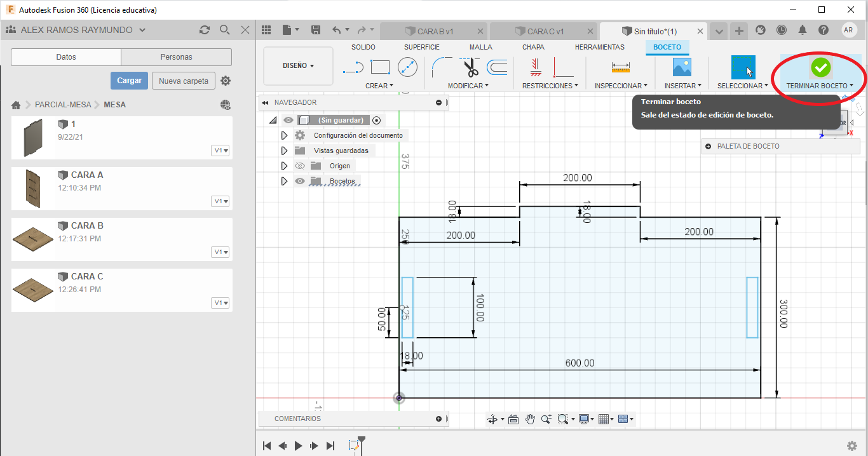Click the Nueva carpeta button

tap(183, 81)
